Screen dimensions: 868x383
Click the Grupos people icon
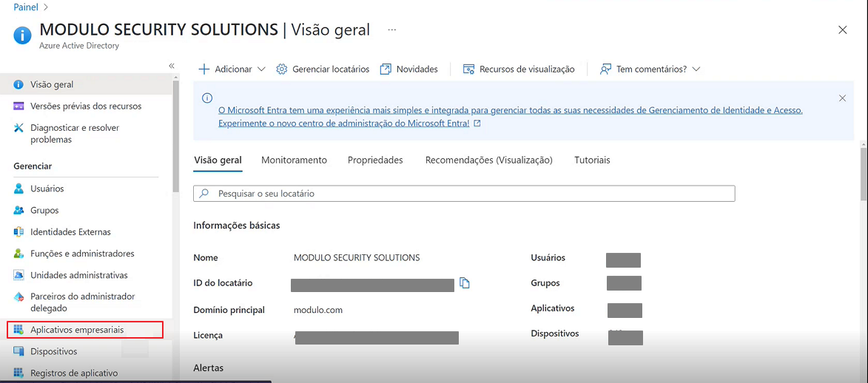click(x=18, y=210)
